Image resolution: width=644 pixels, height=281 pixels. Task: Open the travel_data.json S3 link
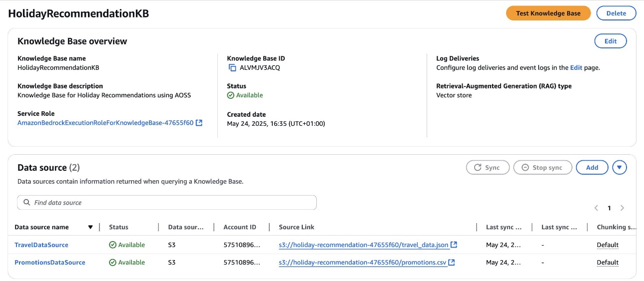point(364,245)
